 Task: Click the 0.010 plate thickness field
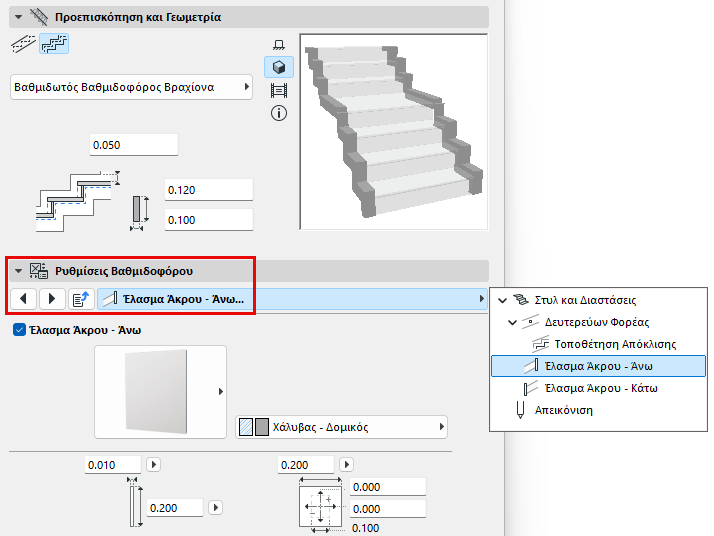tap(113, 465)
